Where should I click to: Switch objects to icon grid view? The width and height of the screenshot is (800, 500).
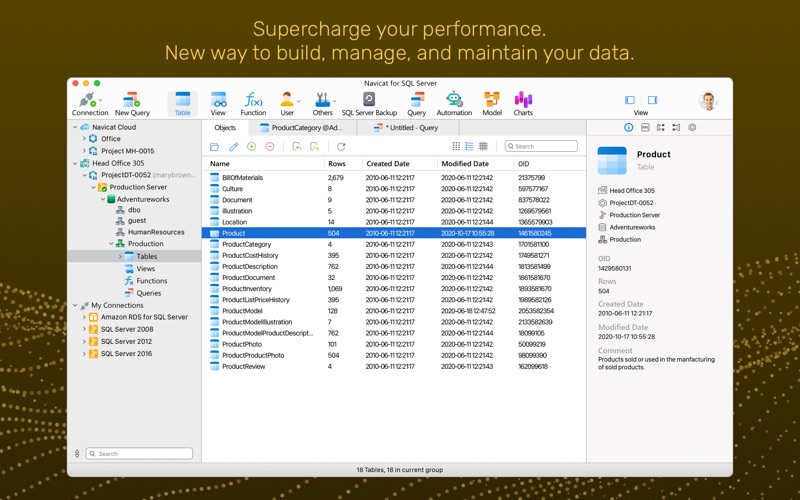[456, 146]
